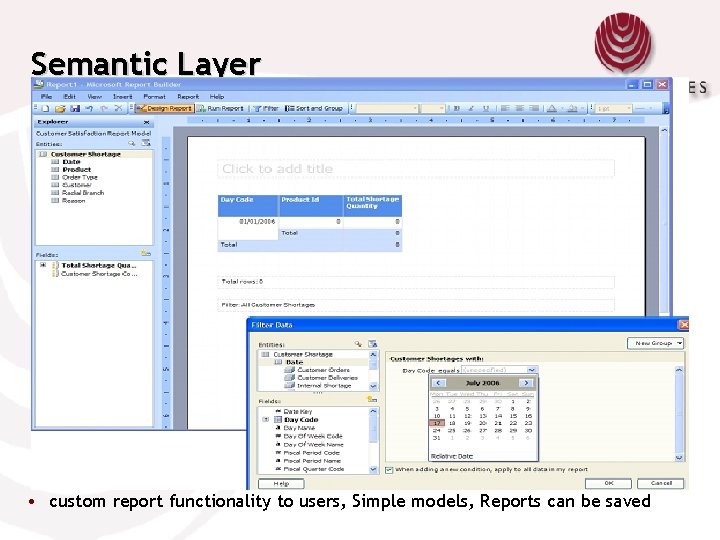Image resolution: width=720 pixels, height=540 pixels.
Task: Open the Insert menu
Action: 122,97
